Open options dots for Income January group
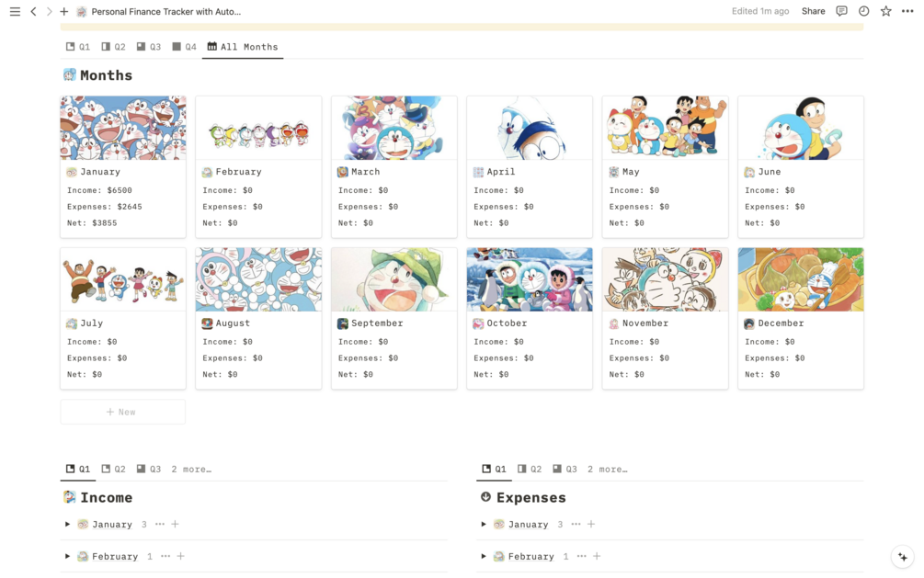This screenshot has height=578, width=924. [x=160, y=524]
